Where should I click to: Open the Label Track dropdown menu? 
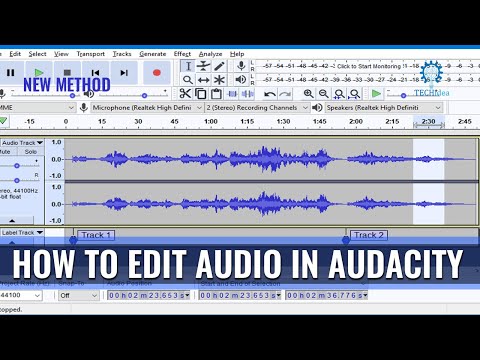coord(22,232)
